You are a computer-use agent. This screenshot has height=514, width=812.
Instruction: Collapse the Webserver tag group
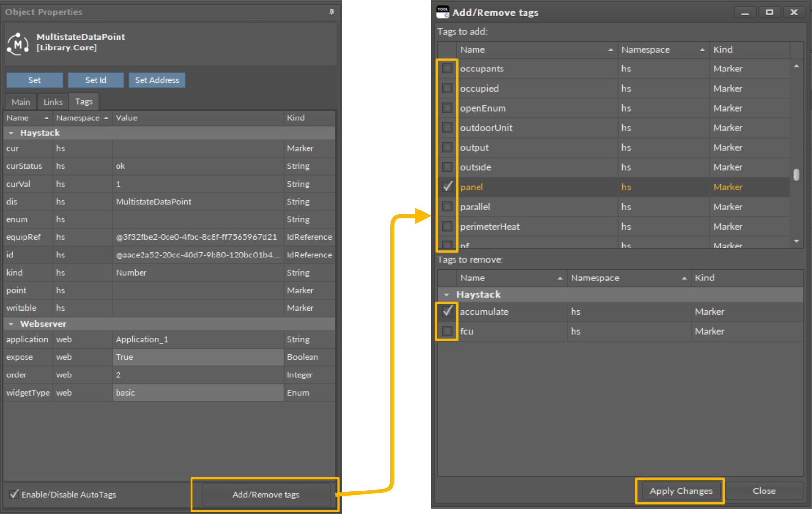tap(11, 324)
